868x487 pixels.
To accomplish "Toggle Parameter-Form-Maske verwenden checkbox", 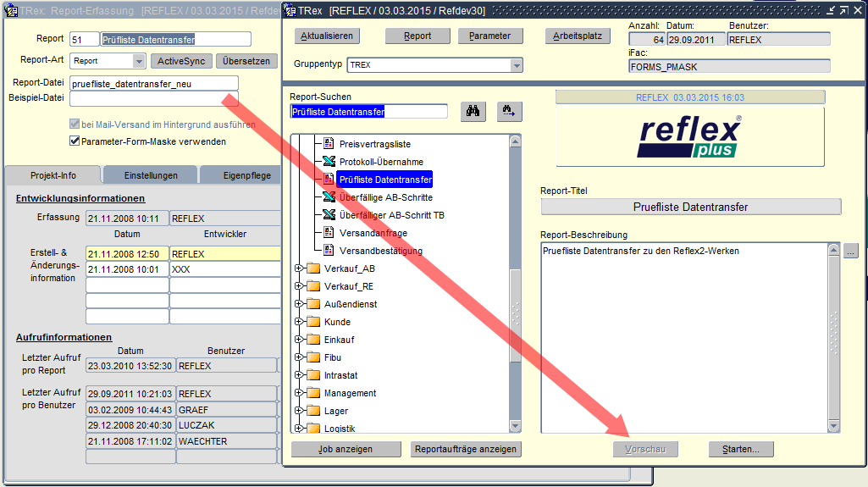I will pyautogui.click(x=75, y=141).
